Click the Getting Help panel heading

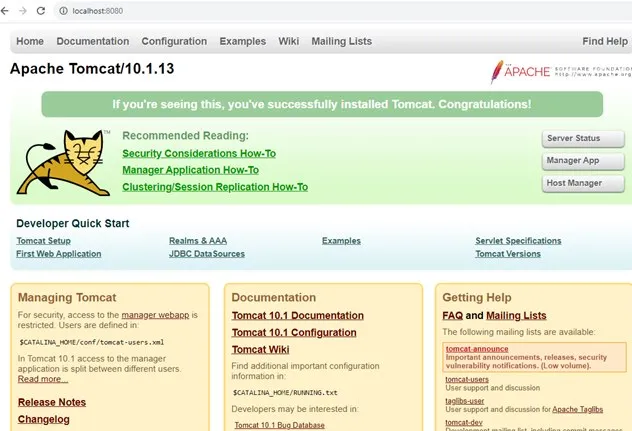coord(477,298)
